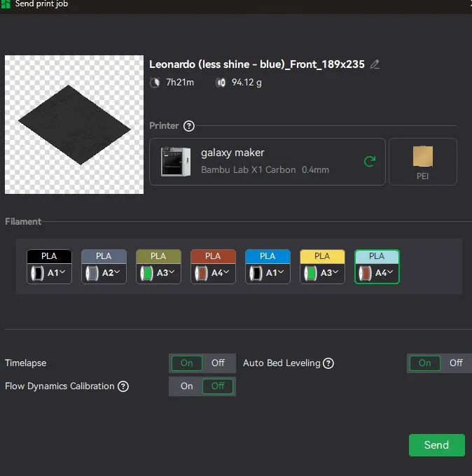Click the black PLA color header
The image size is (472, 476).
(x=50, y=256)
